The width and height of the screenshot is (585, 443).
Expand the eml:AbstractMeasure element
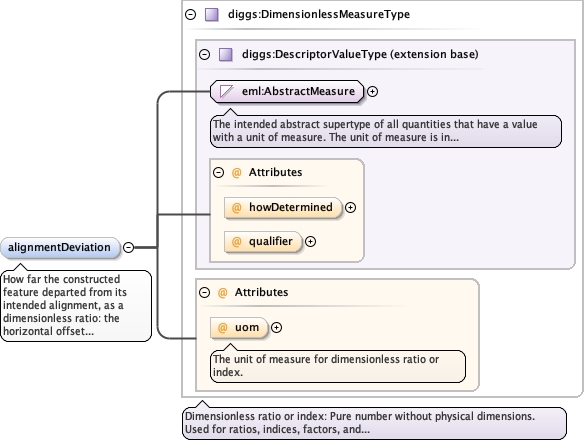pyautogui.click(x=372, y=91)
